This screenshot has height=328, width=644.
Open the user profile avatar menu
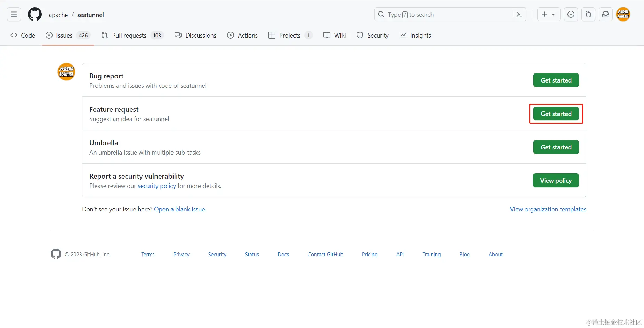tap(623, 14)
